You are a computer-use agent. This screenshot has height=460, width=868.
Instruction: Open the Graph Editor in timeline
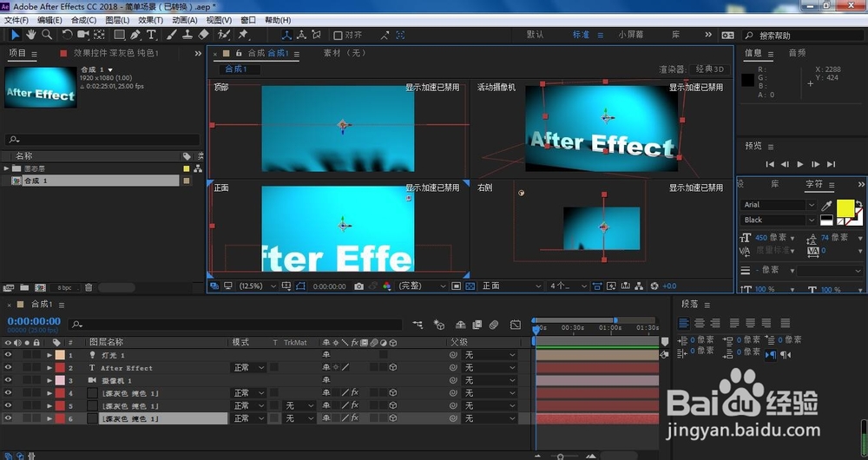pyautogui.click(x=516, y=325)
